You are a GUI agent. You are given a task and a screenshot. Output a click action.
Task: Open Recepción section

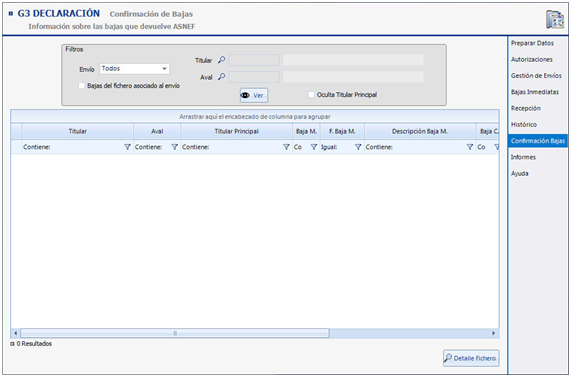coord(525,108)
